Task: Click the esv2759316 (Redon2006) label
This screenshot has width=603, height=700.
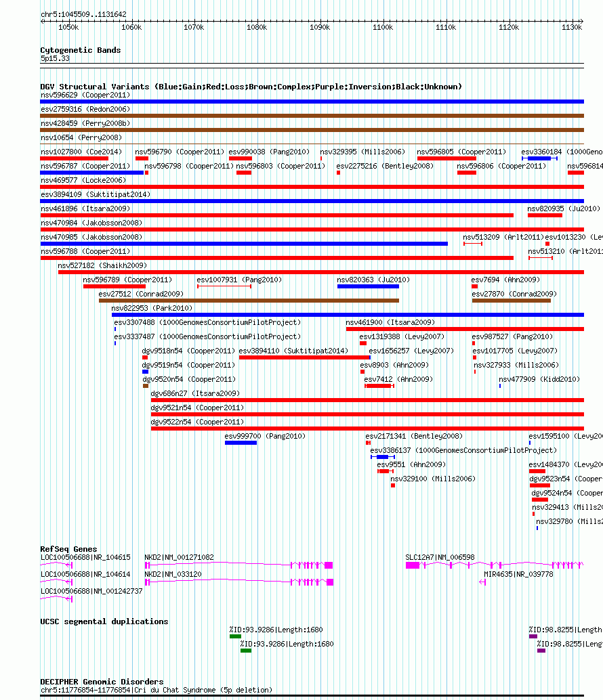Action: (x=85, y=110)
